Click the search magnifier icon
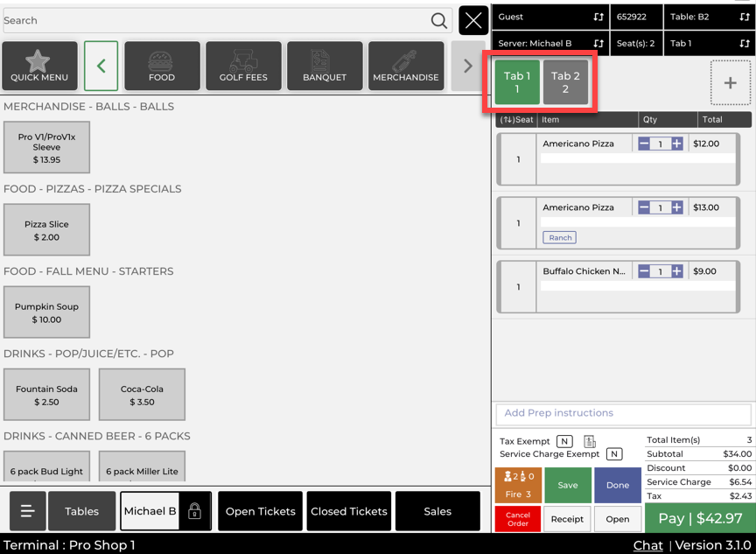The height and width of the screenshot is (554, 756). (439, 21)
